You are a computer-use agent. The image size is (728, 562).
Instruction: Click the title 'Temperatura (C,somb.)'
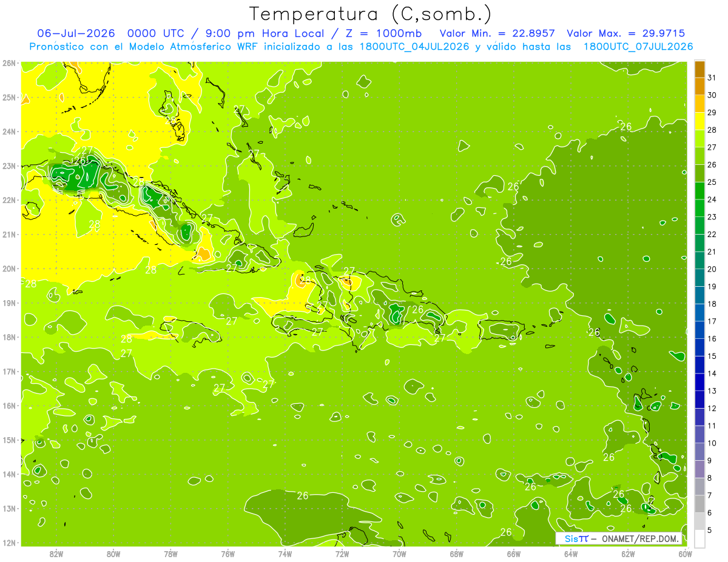pyautogui.click(x=371, y=13)
